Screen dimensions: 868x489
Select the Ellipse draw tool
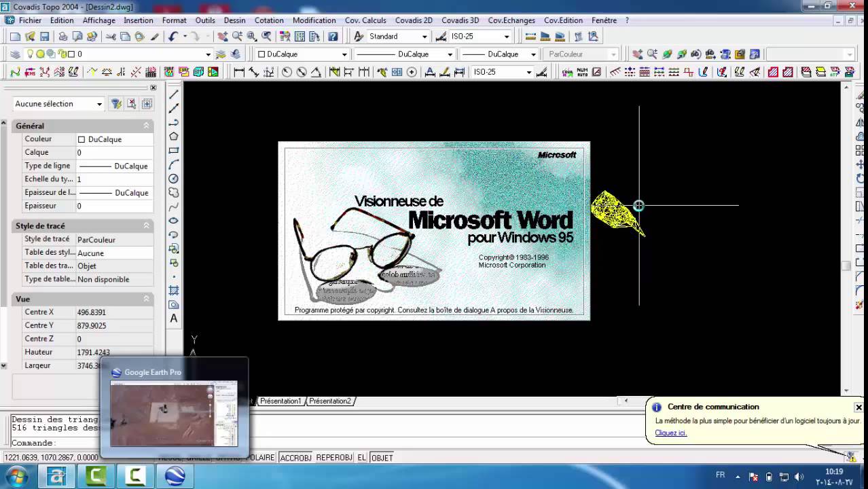[174, 221]
